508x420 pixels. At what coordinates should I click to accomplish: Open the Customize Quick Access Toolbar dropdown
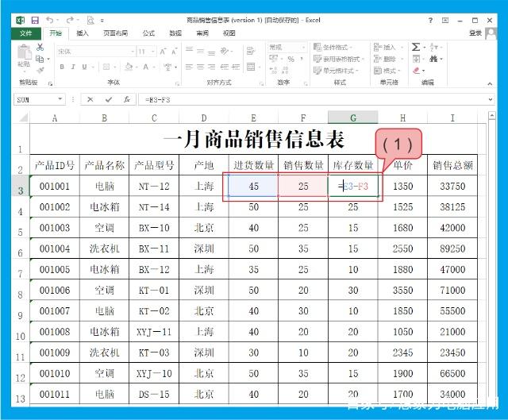pyautogui.click(x=102, y=21)
